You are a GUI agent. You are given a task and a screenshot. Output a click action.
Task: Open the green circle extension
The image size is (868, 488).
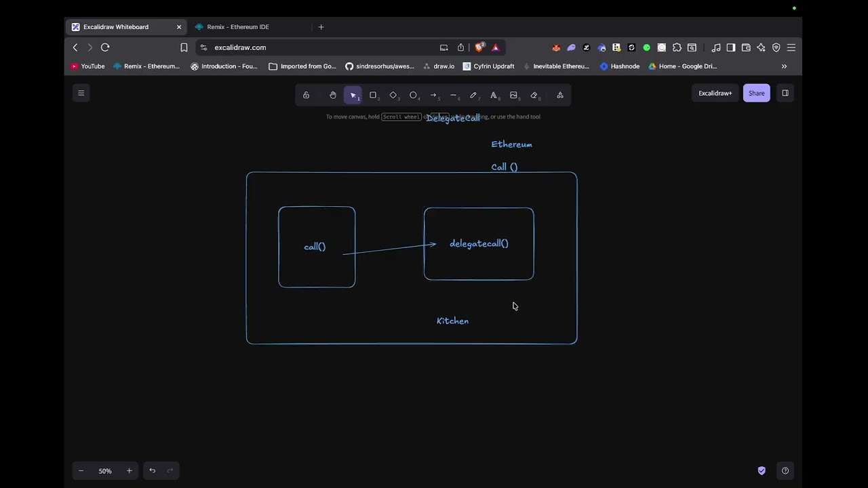tap(646, 47)
